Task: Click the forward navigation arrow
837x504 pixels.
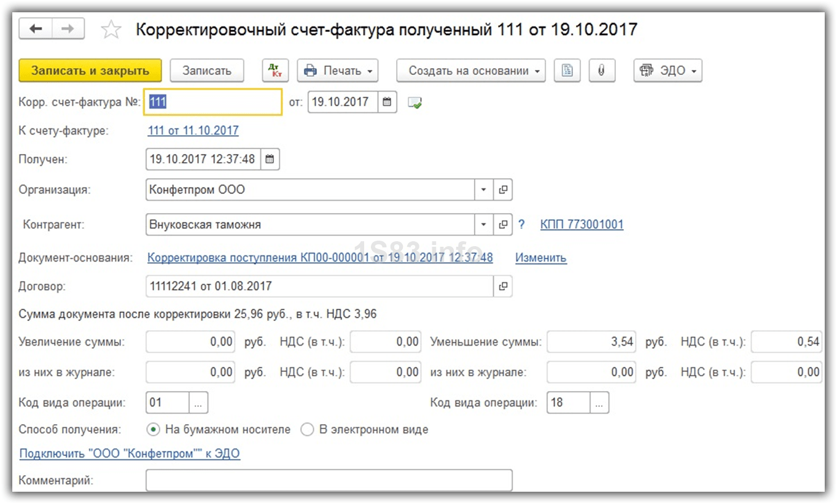Action: point(68,29)
